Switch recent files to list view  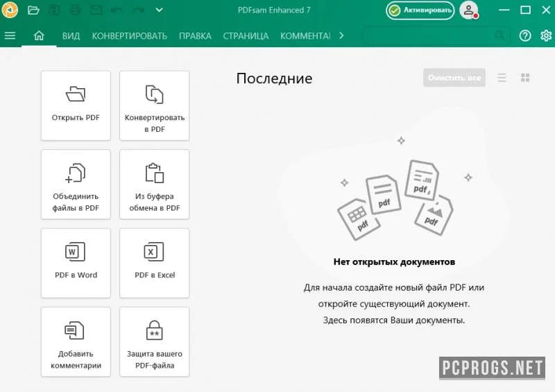[502, 78]
